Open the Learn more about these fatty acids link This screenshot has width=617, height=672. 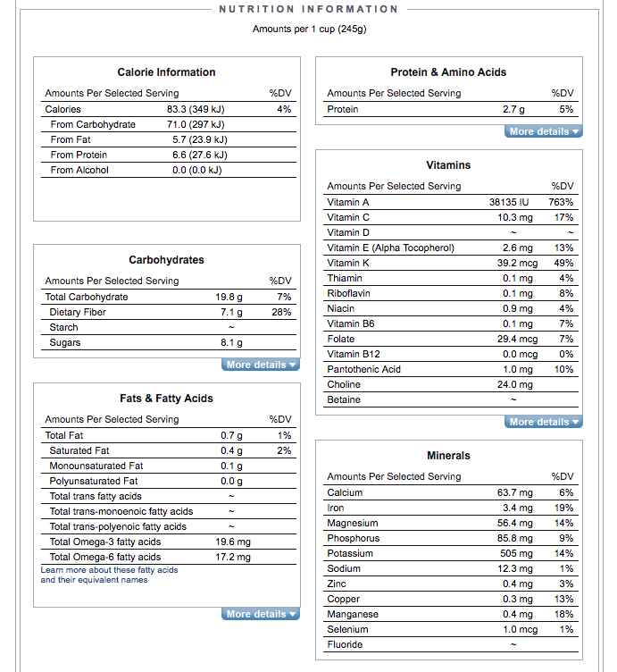pyautogui.click(x=109, y=575)
